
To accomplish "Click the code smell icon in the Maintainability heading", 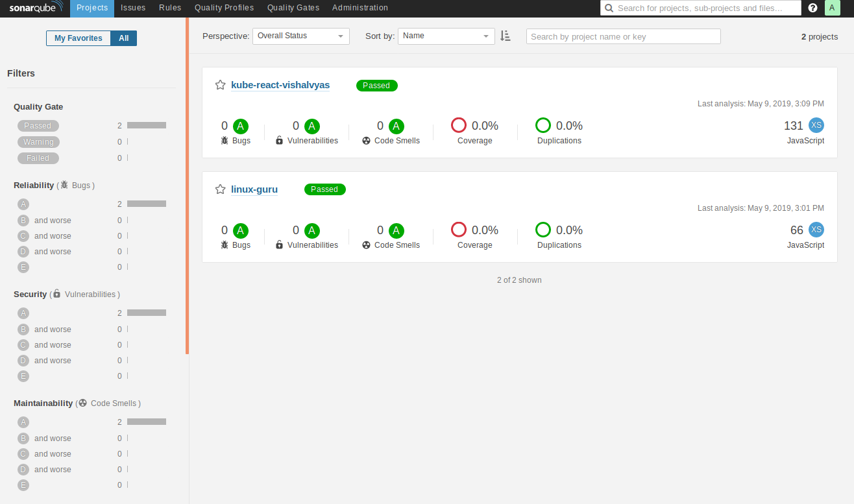I will coord(82,403).
